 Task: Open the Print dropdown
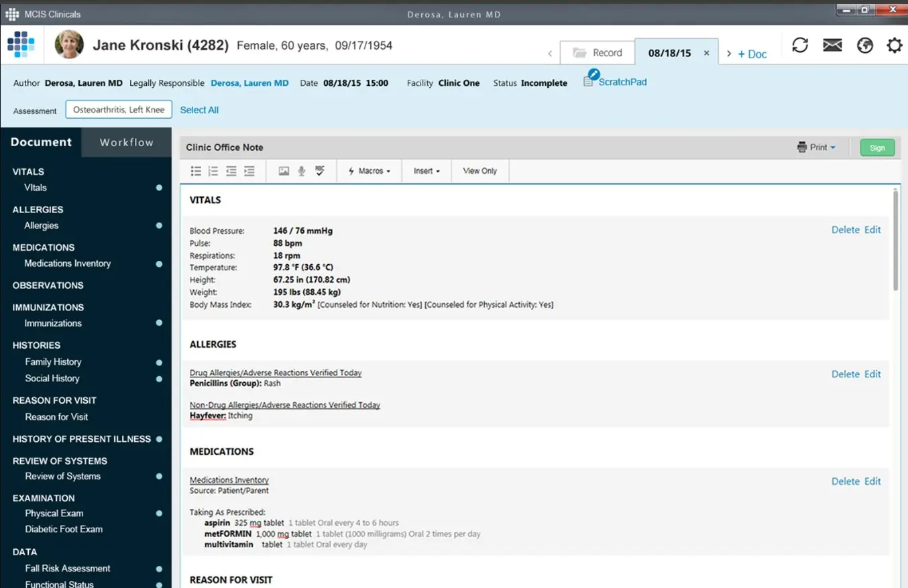pos(816,147)
